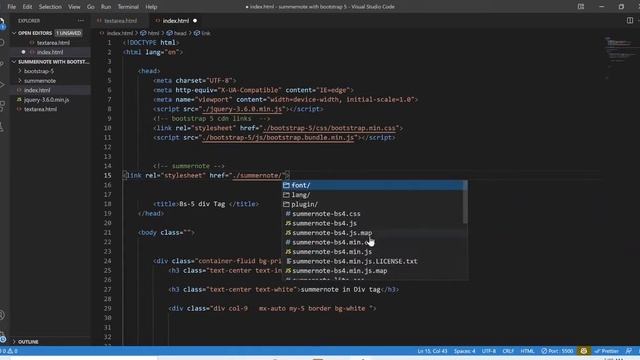
Task: Click the errors and warnings status indicator
Action: point(9,351)
